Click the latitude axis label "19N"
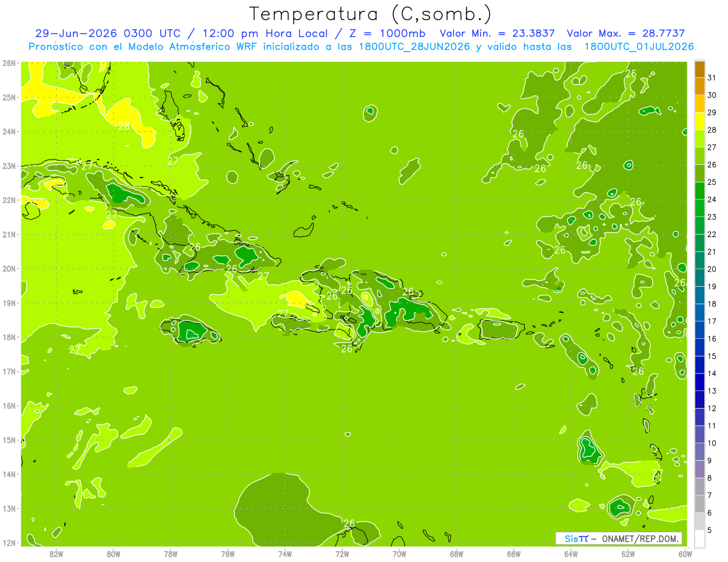The image size is (728, 562). pyautogui.click(x=8, y=303)
